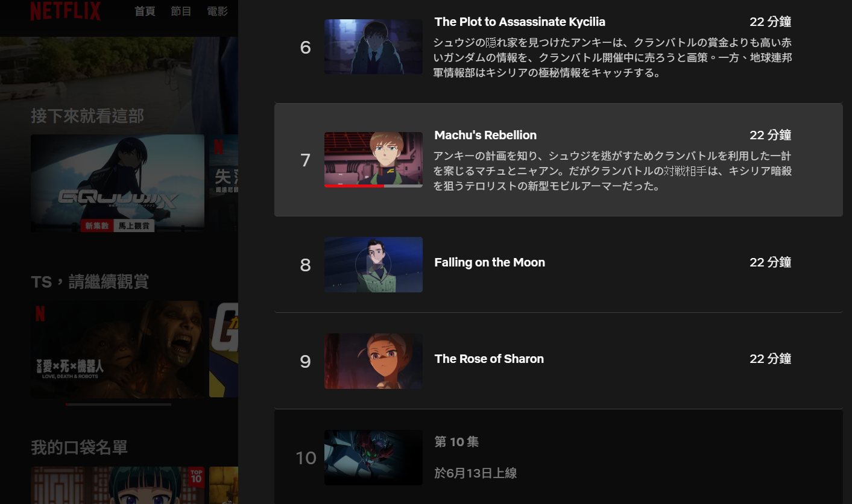852x504 pixels.
Task: Select the upcoming episode 10 thumbnail
Action: click(373, 458)
